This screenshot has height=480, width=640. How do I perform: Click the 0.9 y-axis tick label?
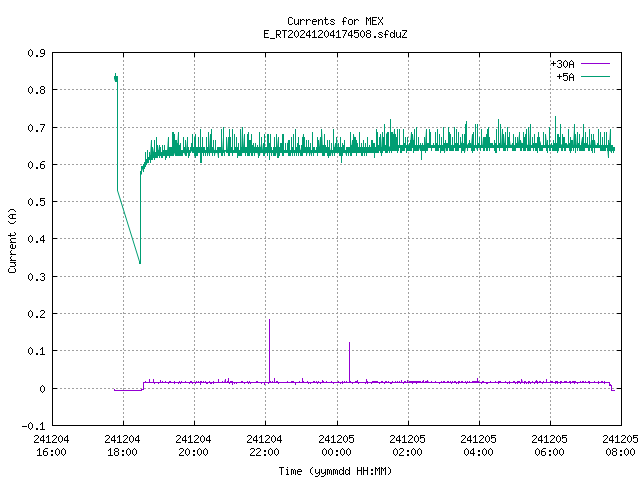click(36, 53)
